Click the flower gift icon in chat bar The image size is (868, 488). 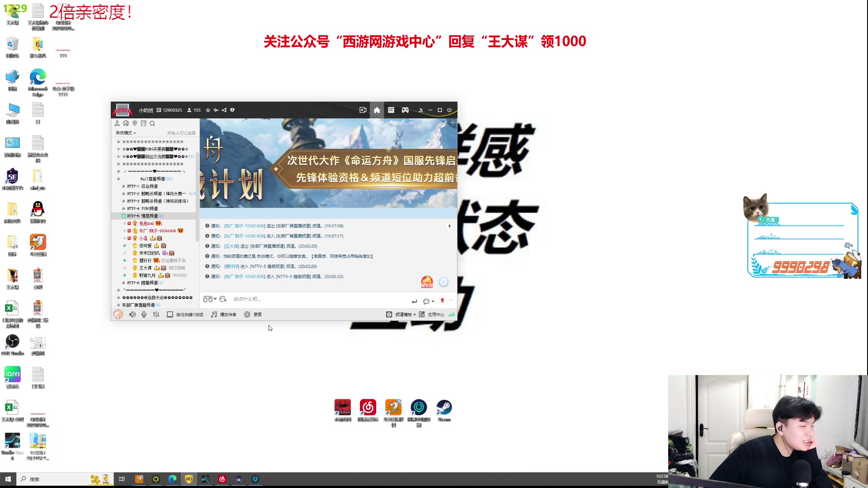point(442,300)
